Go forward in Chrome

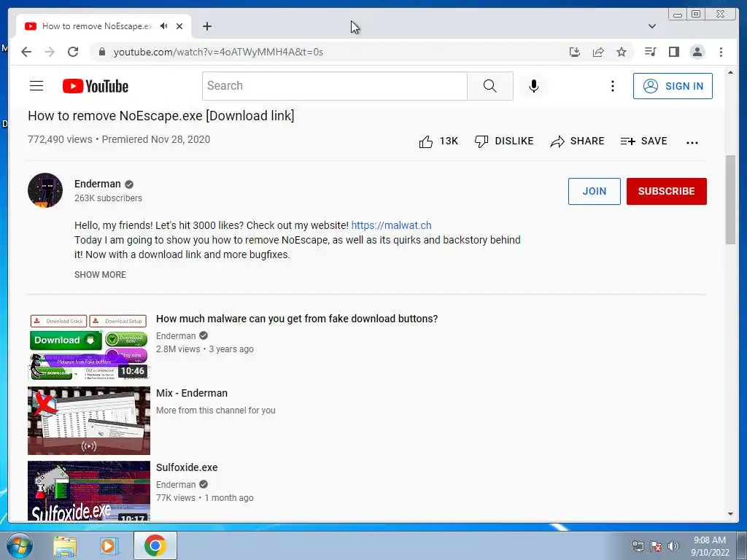[50, 52]
